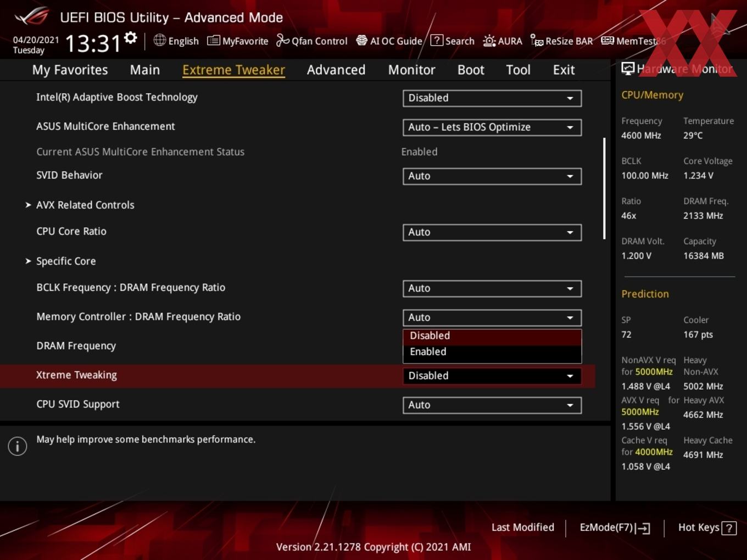Click the CPU/Memory heading

click(652, 95)
